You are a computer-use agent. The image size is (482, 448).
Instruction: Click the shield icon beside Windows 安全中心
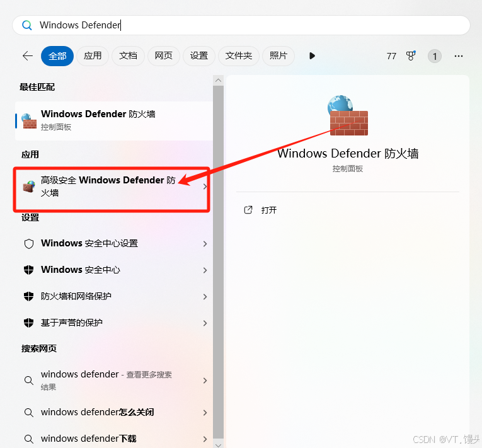coord(28,270)
